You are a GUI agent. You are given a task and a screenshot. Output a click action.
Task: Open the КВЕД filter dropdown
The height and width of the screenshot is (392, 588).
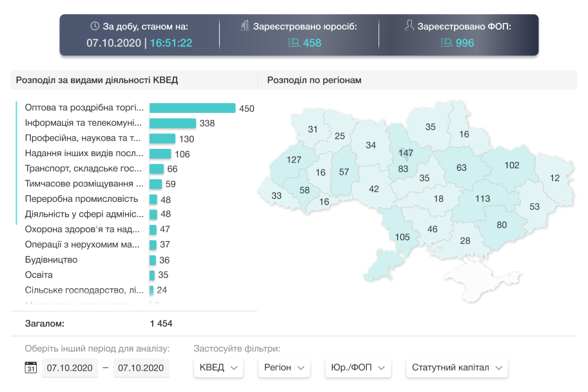tap(218, 367)
